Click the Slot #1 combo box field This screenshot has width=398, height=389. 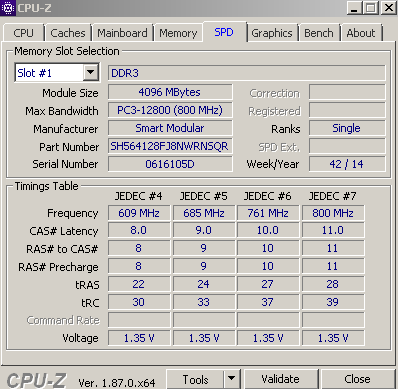[57, 73]
